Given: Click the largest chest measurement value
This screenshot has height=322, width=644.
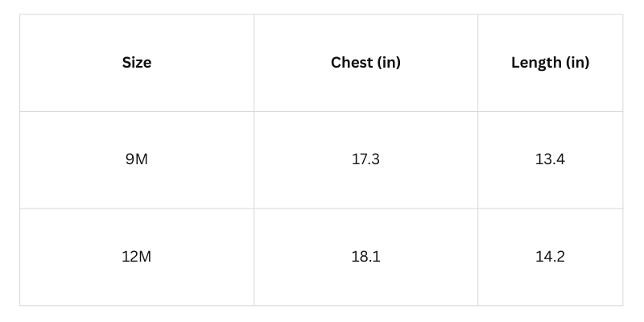Looking at the screenshot, I should pos(365,257).
